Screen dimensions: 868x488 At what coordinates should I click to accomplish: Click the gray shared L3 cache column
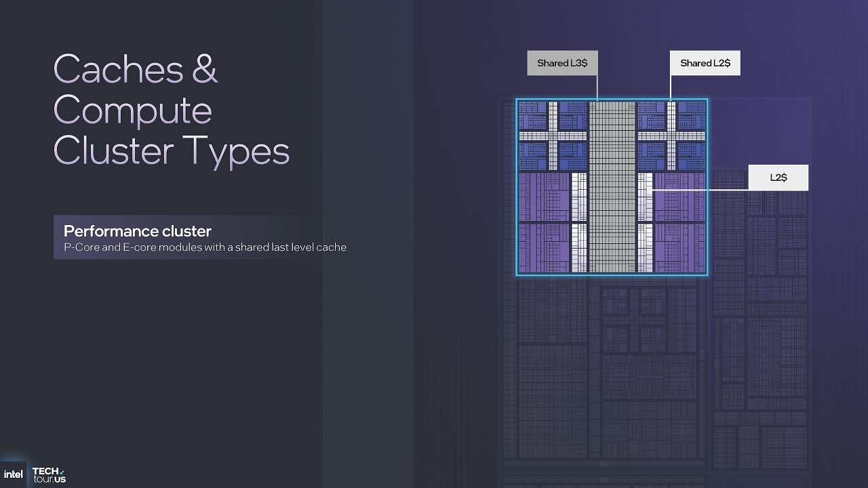[x=612, y=187]
